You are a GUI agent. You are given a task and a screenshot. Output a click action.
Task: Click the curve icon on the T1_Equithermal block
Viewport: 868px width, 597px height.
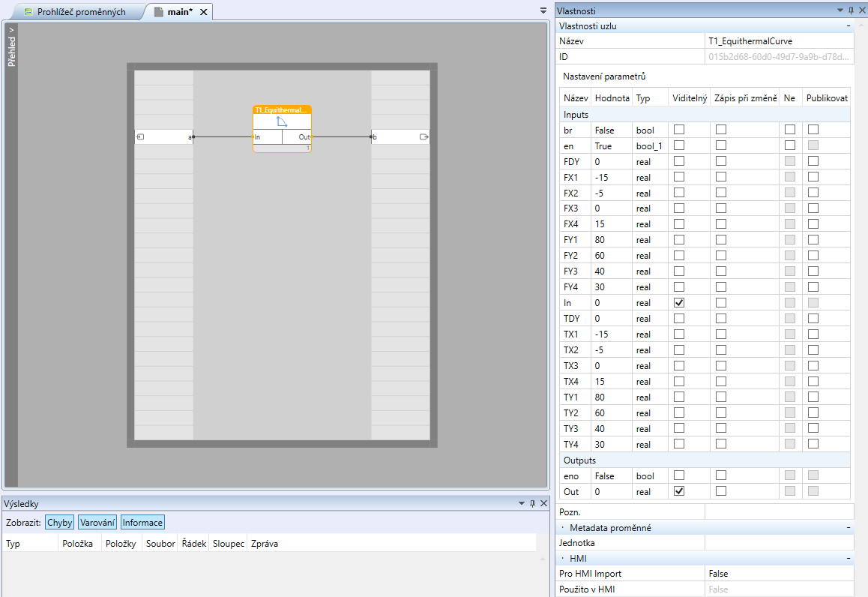pos(282,121)
